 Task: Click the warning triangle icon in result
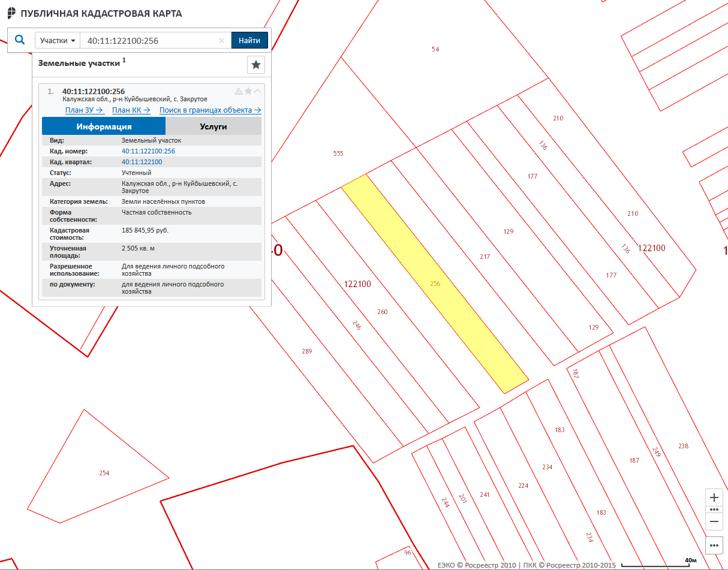pos(239,91)
